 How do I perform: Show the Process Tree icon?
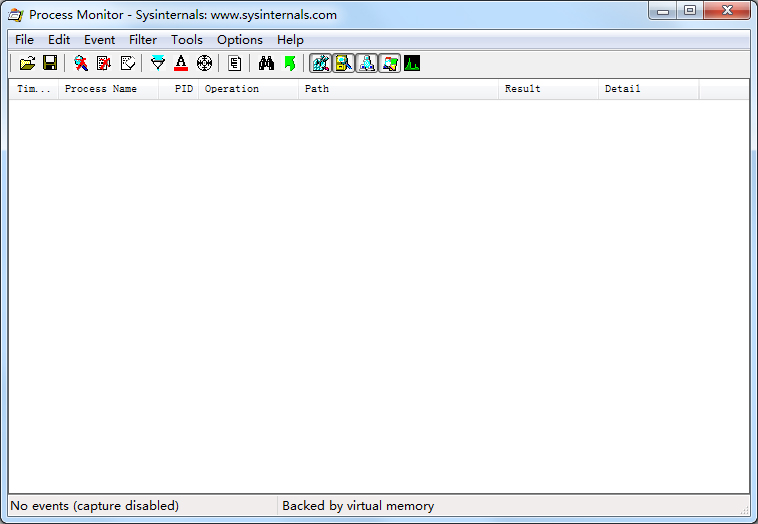pos(234,63)
